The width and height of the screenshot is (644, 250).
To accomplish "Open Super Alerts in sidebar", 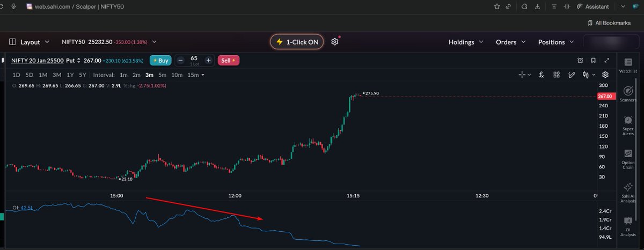I will pyautogui.click(x=628, y=126).
